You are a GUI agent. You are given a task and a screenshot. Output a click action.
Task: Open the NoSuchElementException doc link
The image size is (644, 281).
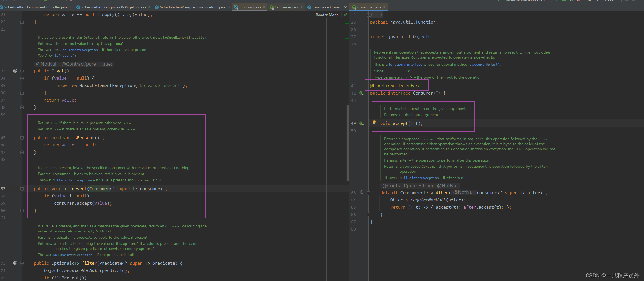pos(76,50)
